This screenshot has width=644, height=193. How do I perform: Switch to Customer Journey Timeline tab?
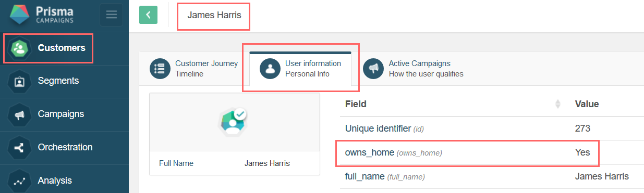[194, 69]
